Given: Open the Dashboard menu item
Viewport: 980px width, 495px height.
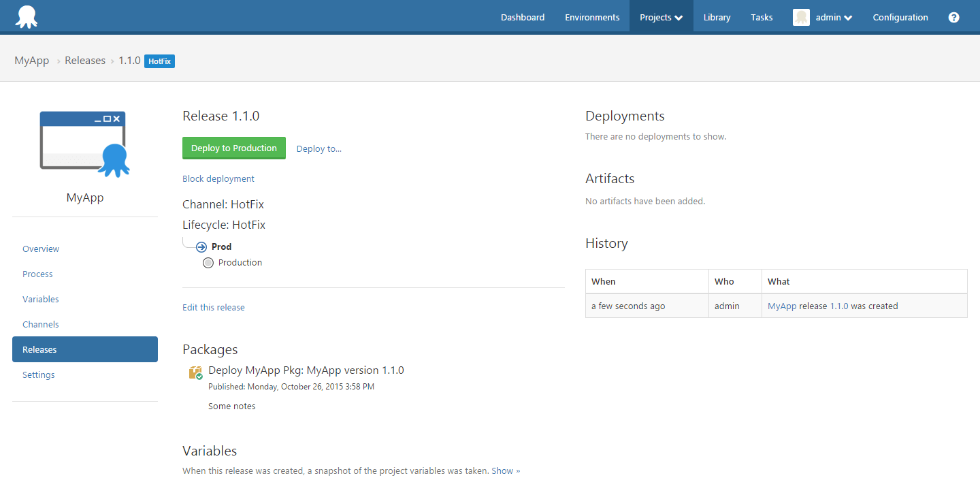Looking at the screenshot, I should pos(523,18).
